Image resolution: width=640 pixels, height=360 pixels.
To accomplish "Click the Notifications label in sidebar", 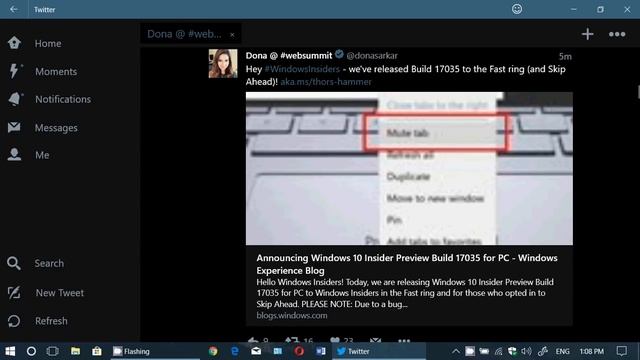I will (x=63, y=99).
